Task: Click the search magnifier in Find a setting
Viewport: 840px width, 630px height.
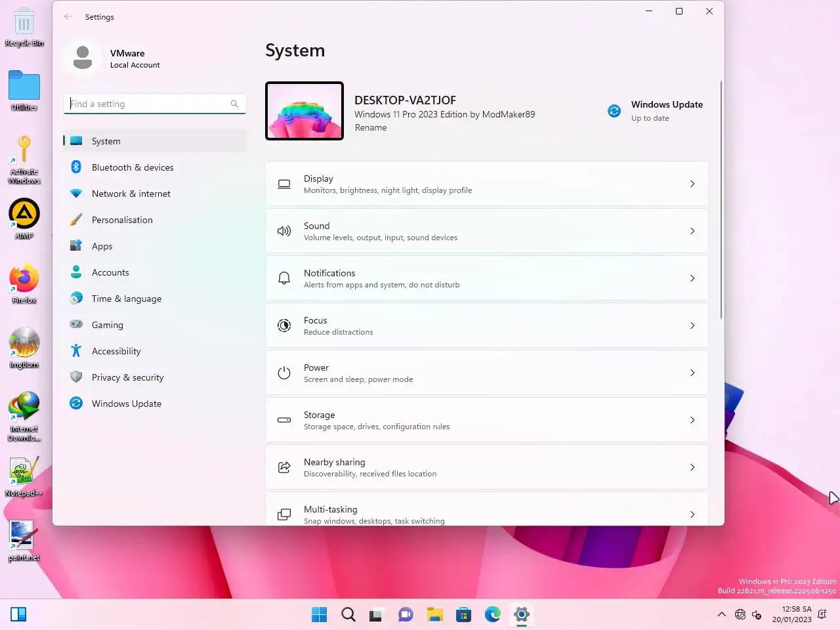Action: tap(234, 104)
